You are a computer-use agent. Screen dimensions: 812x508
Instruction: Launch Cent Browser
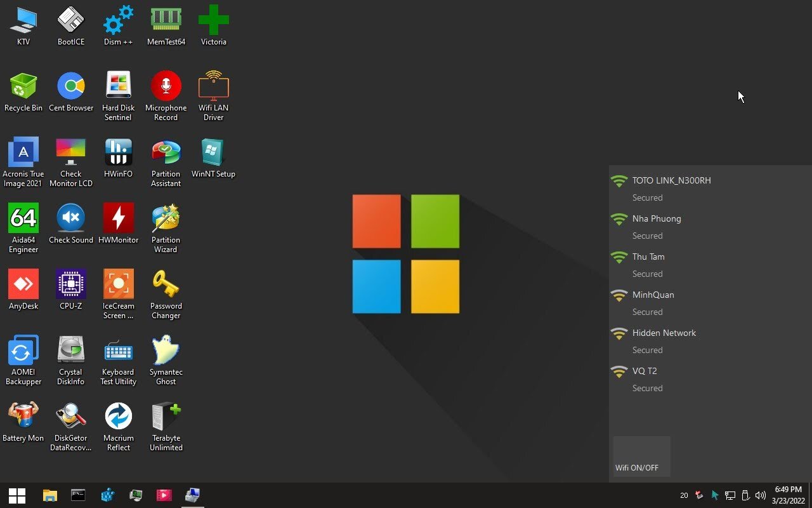point(71,91)
